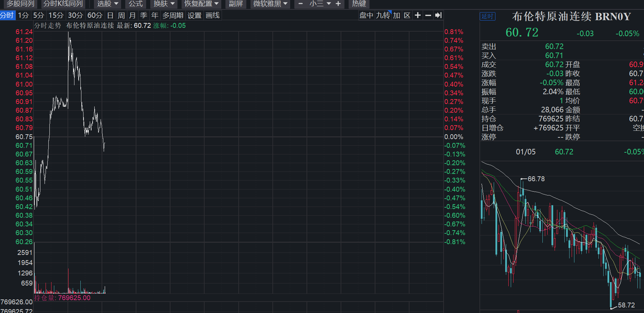Decrease font size with top minus icon
Screen dimensions: 644x313
click(301, 4)
